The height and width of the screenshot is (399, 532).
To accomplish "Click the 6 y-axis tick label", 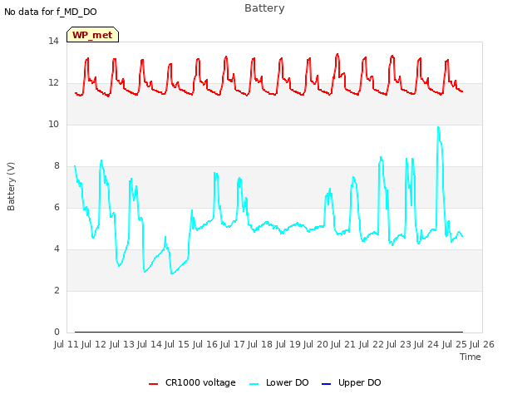I will [x=57, y=208].
